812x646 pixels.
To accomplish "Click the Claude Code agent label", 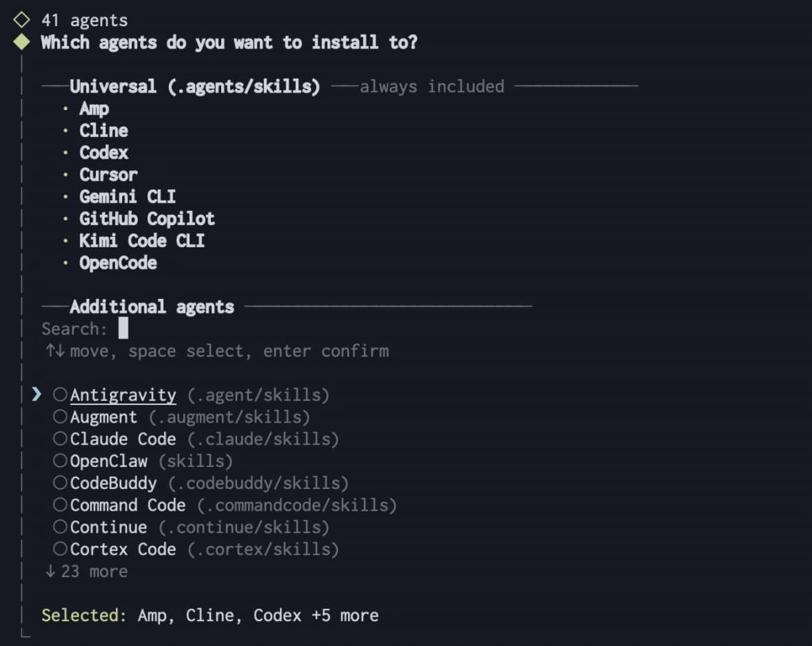I will pos(123,439).
